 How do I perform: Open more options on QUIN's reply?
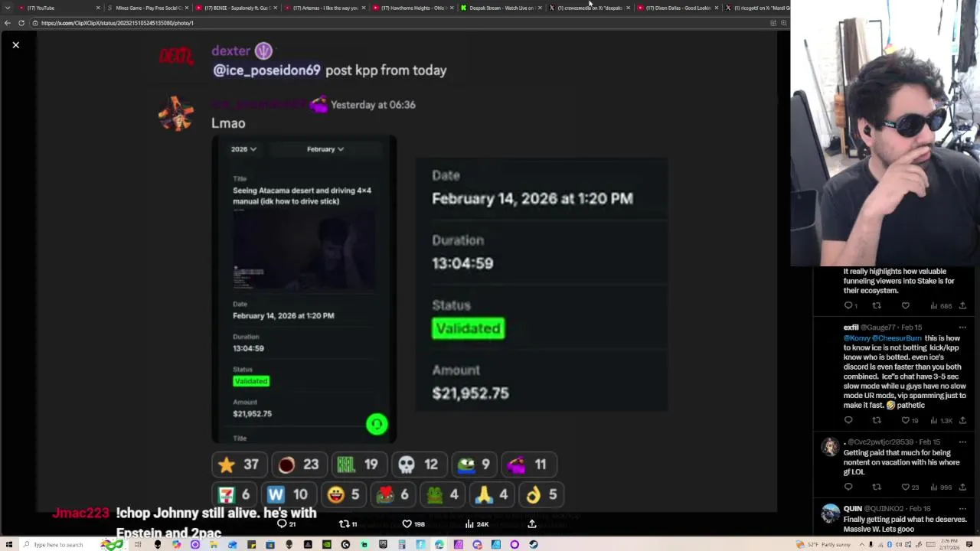click(x=962, y=509)
